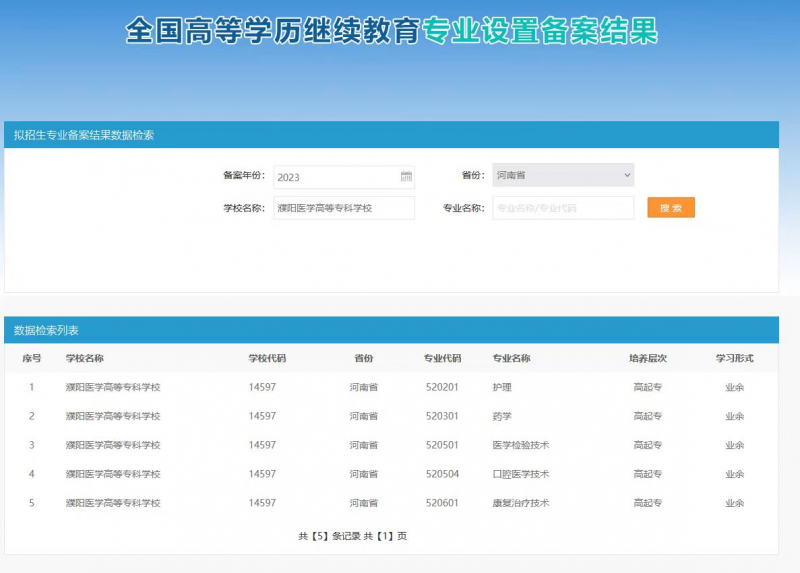This screenshot has width=800, height=573.
Task: Click the 数据检索列表 panel header
Action: click(46, 330)
